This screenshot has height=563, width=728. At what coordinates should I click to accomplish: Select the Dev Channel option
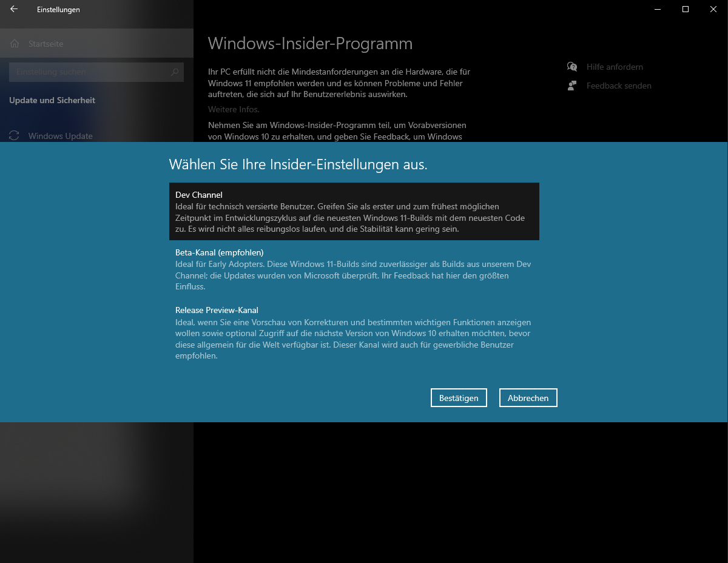pos(354,212)
